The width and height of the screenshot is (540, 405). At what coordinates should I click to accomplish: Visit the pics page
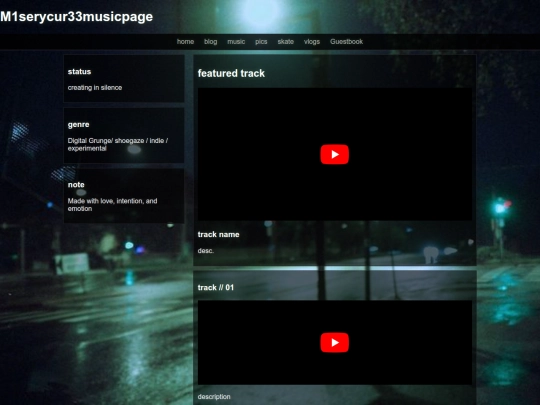261,42
